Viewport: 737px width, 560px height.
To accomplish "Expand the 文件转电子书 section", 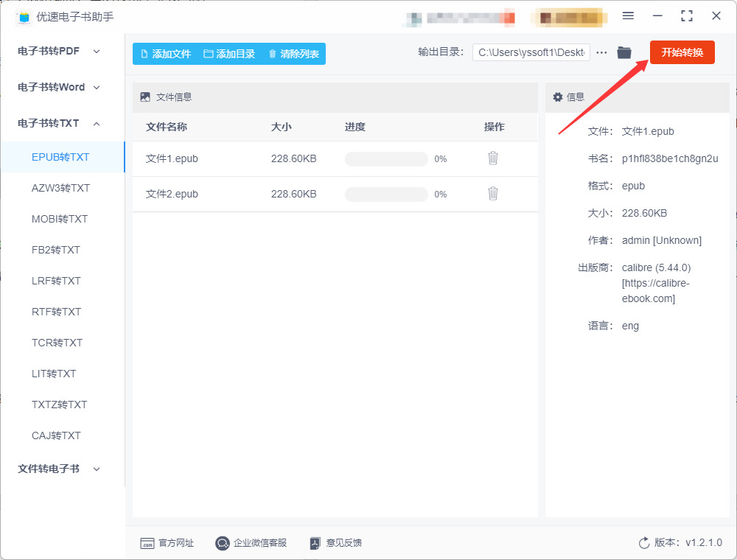I will pos(59,469).
